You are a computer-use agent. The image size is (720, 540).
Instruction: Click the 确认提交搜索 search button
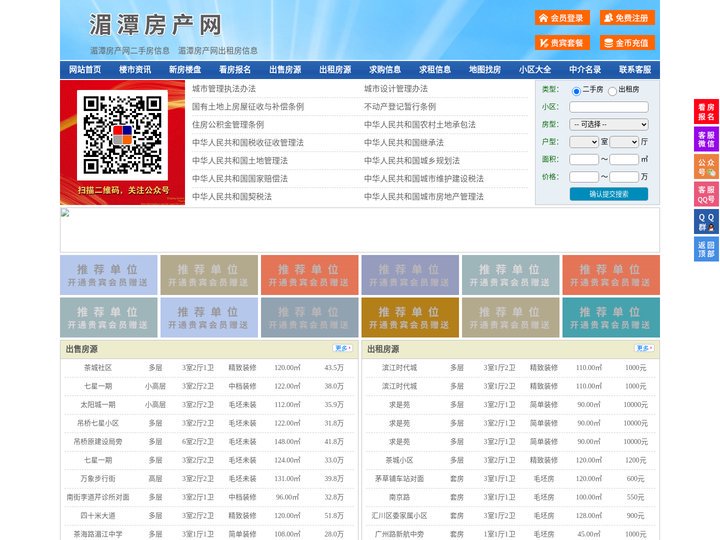(609, 194)
